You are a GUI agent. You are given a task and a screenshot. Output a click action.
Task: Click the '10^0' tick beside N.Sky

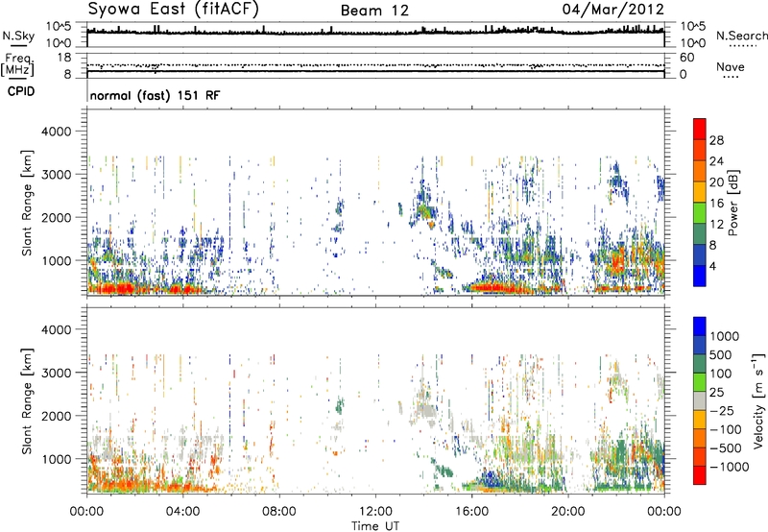[x=59, y=43]
